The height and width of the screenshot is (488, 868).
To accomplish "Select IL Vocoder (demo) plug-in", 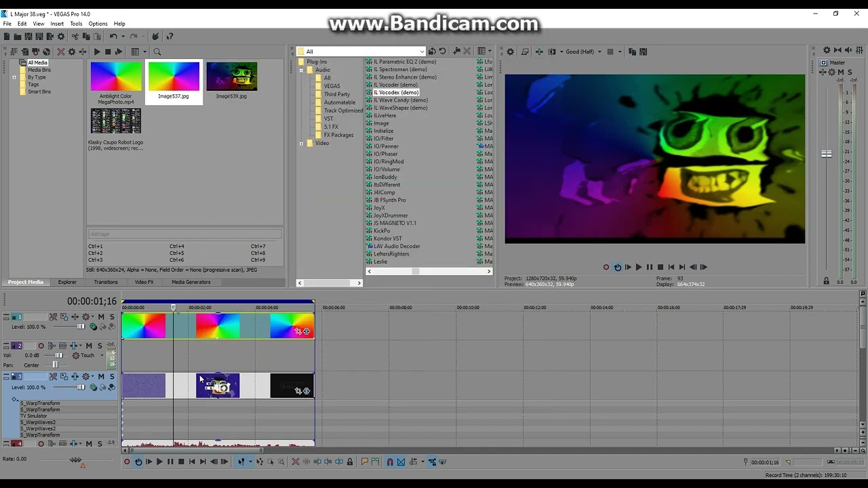I will tap(395, 85).
